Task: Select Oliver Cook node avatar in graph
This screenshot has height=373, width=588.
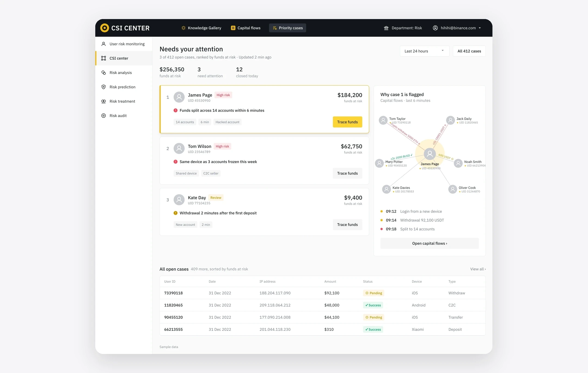Action: (453, 189)
